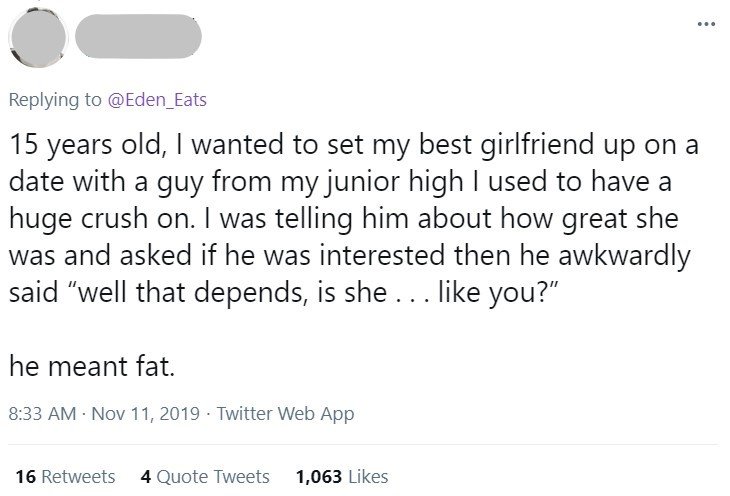View the 1,063 Likes list

pos(342,476)
